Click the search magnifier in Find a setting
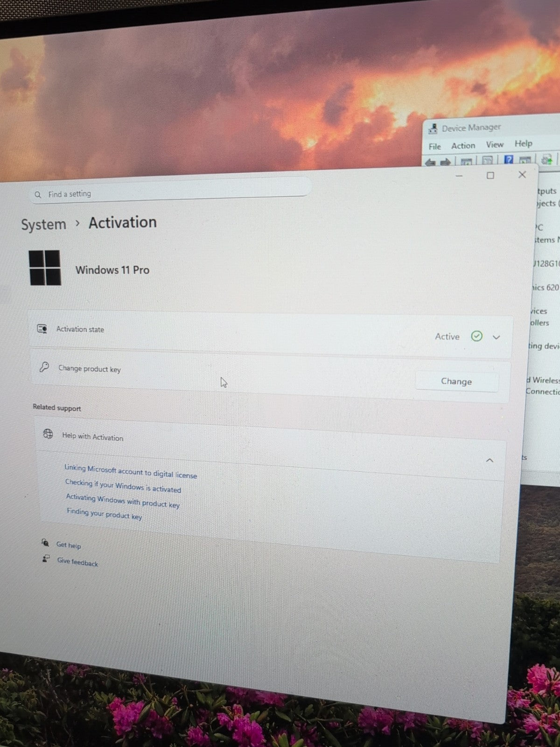Viewport: 560px width, 747px height. 38,195
